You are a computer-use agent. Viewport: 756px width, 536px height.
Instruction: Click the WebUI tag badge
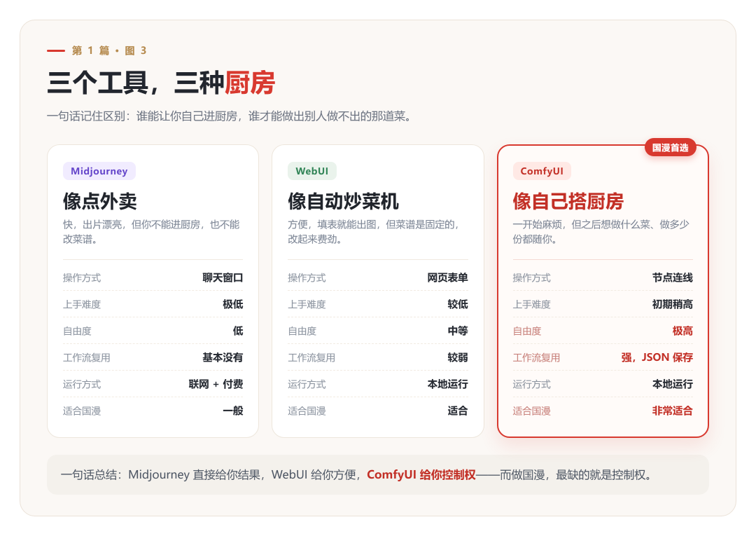pos(312,171)
